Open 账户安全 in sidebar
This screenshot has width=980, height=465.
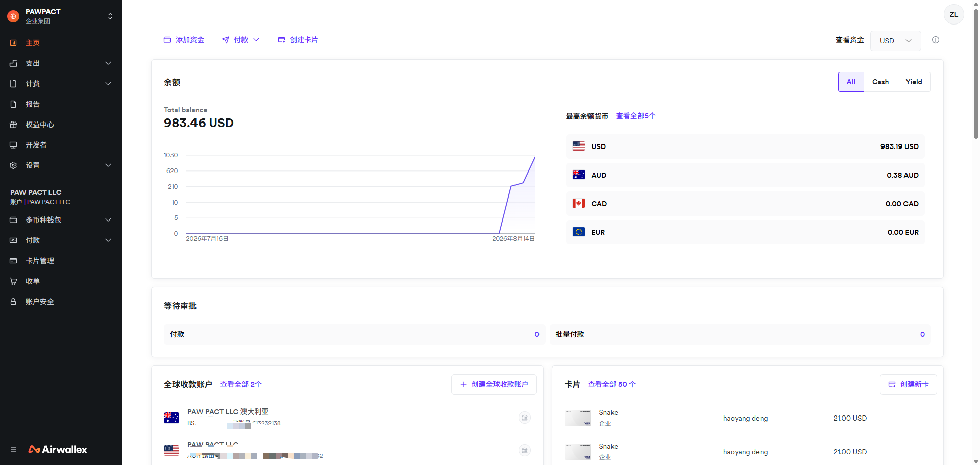click(x=40, y=302)
